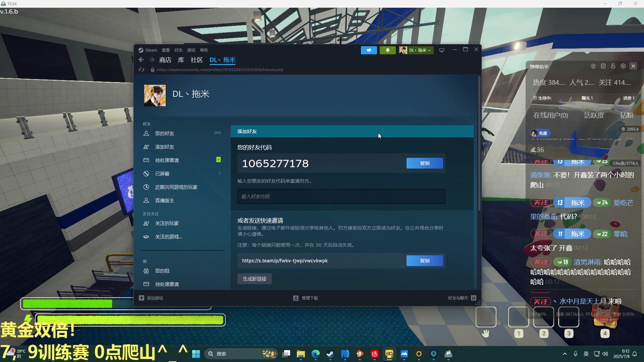Open settings gear in 弹幕助手 panel

(623, 66)
